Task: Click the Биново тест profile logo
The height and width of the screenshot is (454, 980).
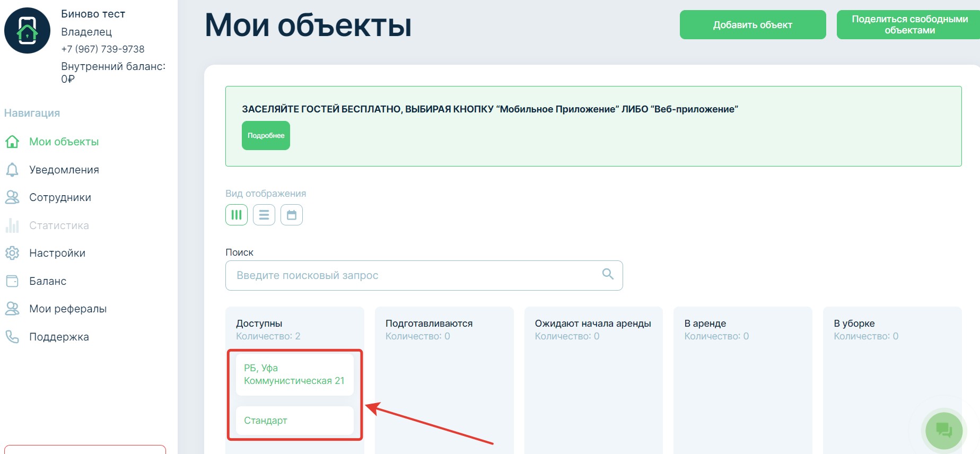Action: (x=28, y=30)
